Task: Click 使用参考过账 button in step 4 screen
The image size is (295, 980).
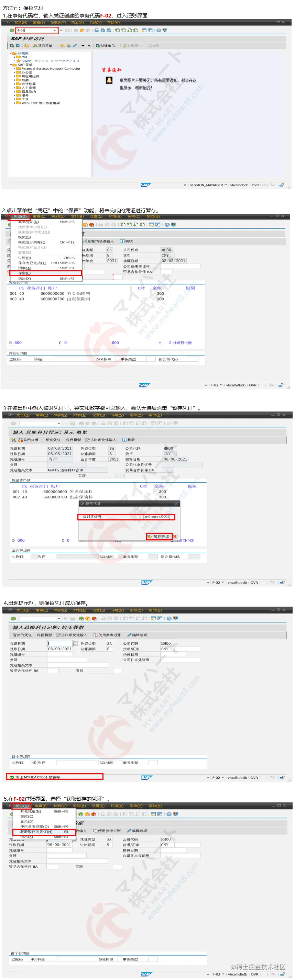Action: click(107, 635)
